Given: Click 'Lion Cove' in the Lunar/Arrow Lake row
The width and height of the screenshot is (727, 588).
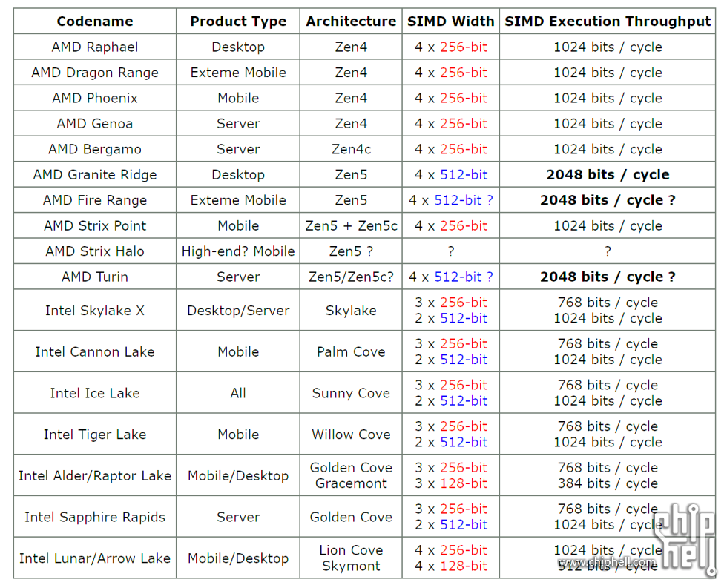Looking at the screenshot, I should point(351,549).
